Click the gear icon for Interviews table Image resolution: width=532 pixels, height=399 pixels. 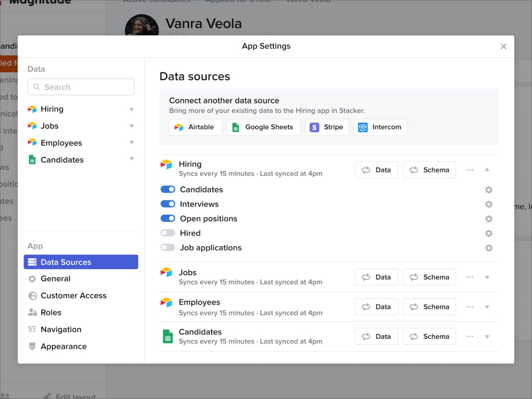point(489,204)
